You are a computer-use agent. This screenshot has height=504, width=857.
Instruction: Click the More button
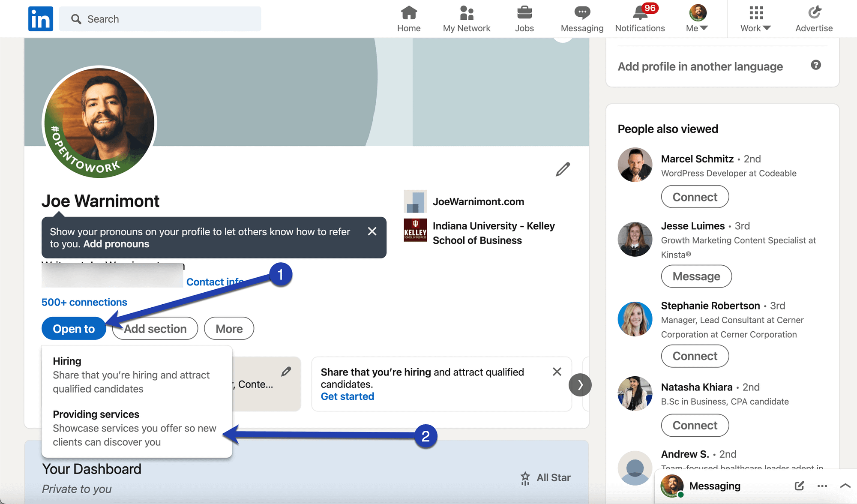(229, 329)
